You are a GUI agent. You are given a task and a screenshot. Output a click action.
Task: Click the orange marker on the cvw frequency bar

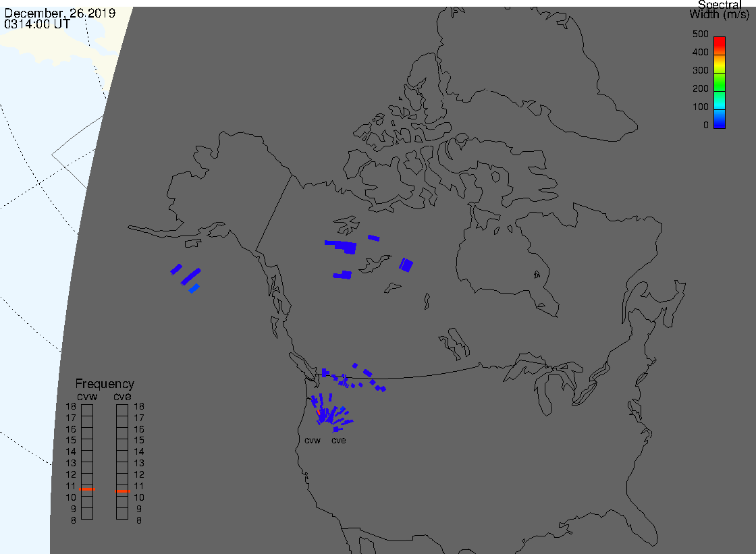tap(87, 489)
